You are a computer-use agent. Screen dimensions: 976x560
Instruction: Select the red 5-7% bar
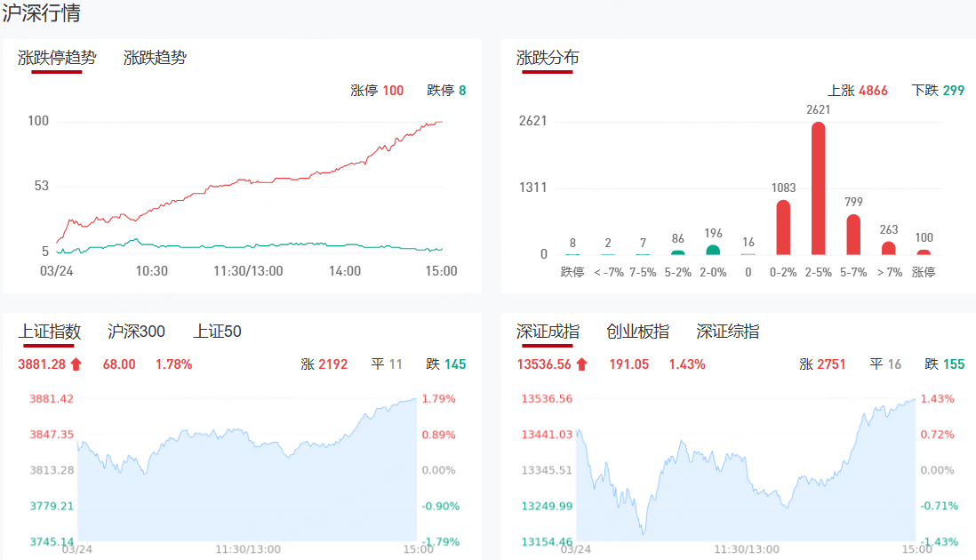[x=853, y=235]
